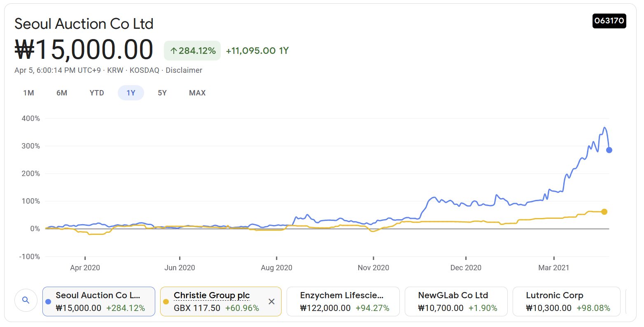Add Lutronic Corp to comparison
The image size is (644, 327).
566,301
